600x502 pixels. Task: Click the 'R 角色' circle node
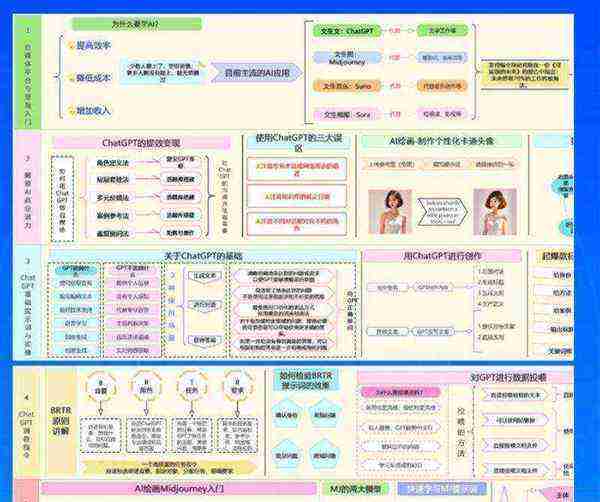coord(146,386)
